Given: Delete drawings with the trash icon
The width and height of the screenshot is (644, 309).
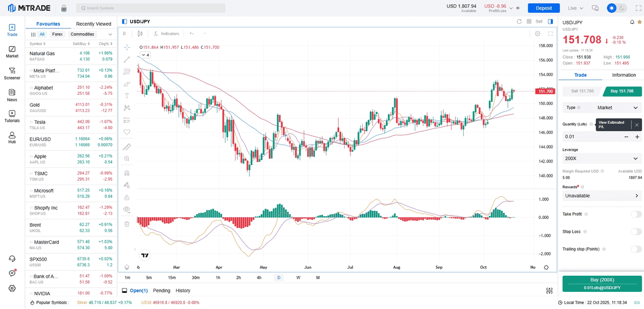Looking at the screenshot, I should [x=127, y=224].
